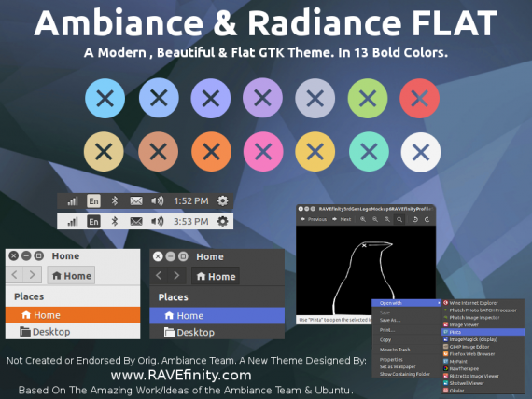
Task: Toggle the highlighted best-fit zoom button
Action: click(x=399, y=219)
